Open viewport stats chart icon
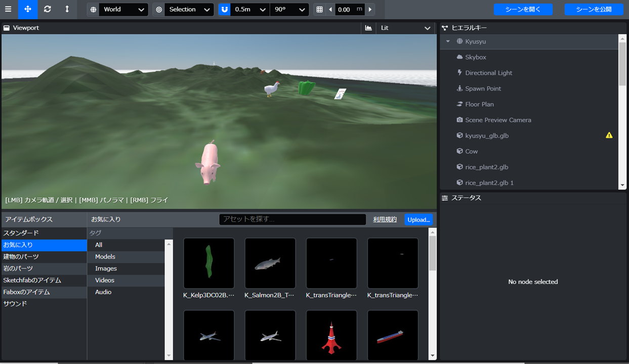Viewport: 629px width, 364px height. point(368,28)
